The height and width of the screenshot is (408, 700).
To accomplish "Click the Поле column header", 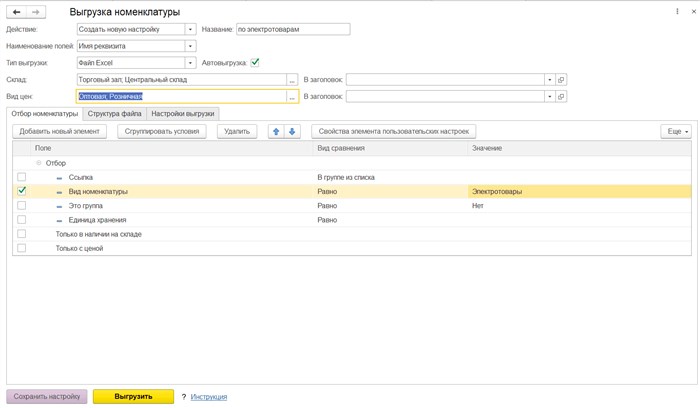I will [171, 148].
